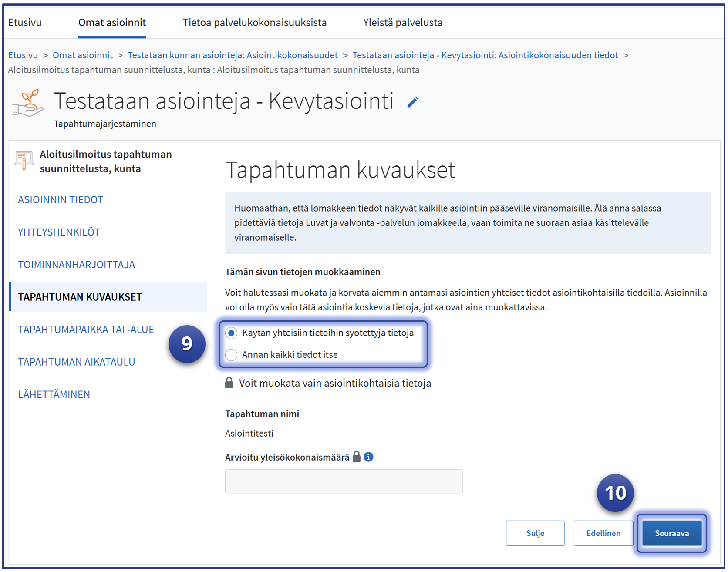
Task: Click breadcrumb 'Testataan kunnan asiointeja: Asiointikokonaisuudet'
Action: click(233, 55)
